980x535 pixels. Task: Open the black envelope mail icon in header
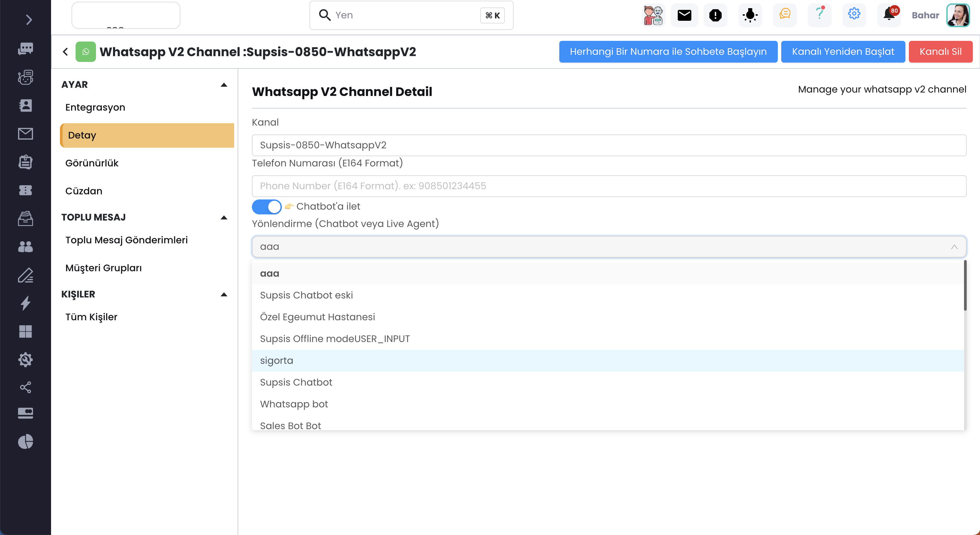685,15
